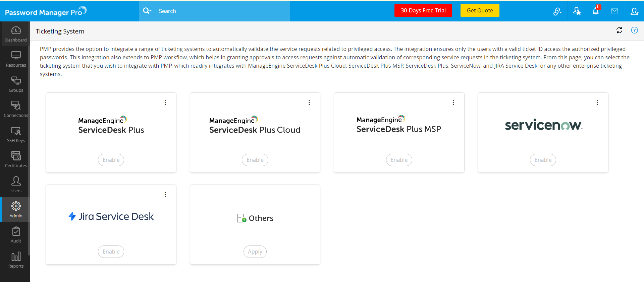
Task: Open the Reports section
Action: pyautogui.click(x=16, y=260)
